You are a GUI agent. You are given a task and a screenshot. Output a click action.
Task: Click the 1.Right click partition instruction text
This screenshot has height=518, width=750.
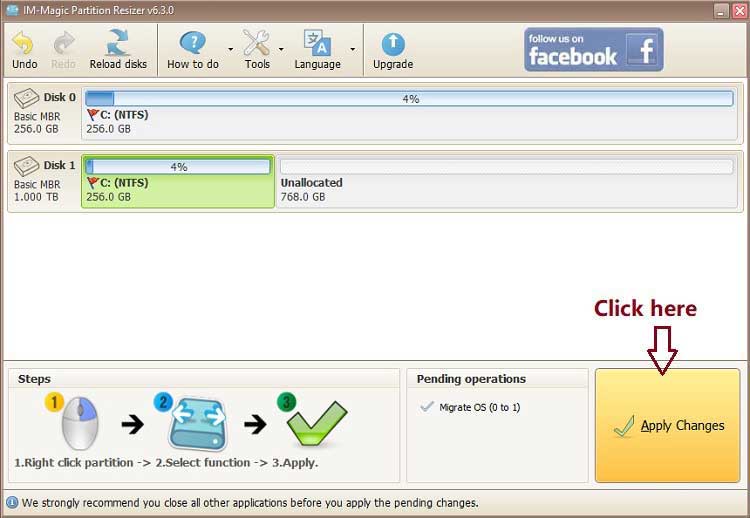[x=74, y=463]
